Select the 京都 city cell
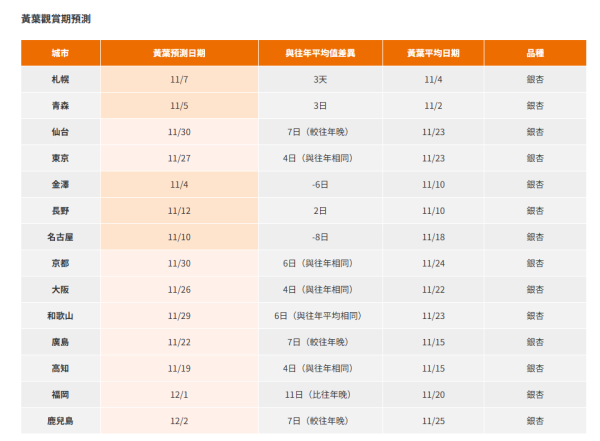 tap(60, 264)
